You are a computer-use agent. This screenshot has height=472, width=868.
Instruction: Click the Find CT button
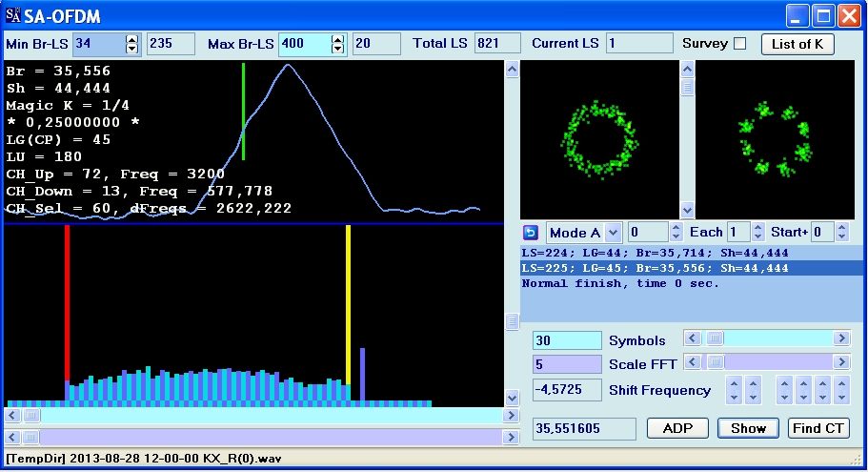point(818,428)
